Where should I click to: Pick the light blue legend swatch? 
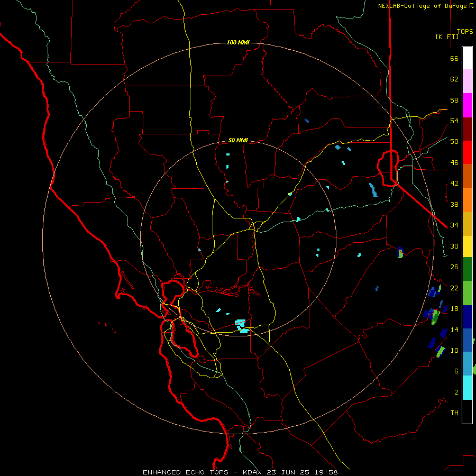(467, 364)
